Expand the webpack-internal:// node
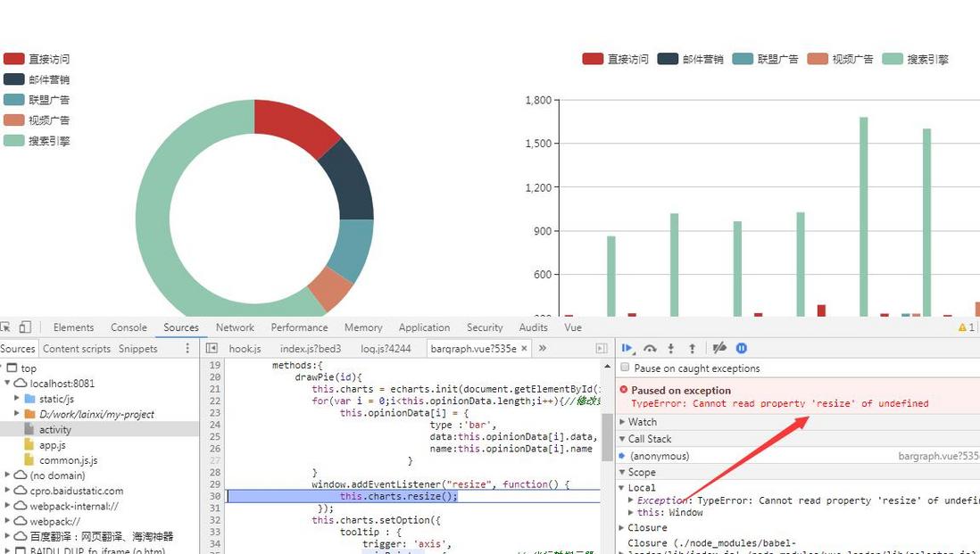Screen dimensions: 980x554 click(x=7, y=506)
